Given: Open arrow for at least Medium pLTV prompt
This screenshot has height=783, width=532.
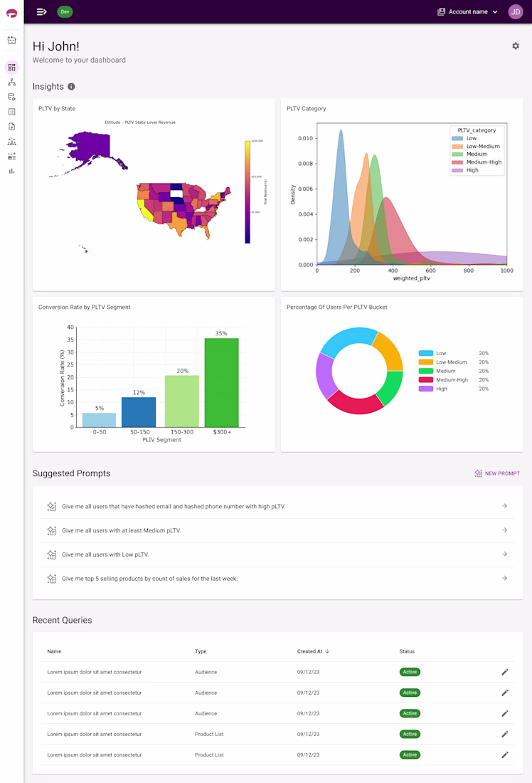Looking at the screenshot, I should point(504,530).
